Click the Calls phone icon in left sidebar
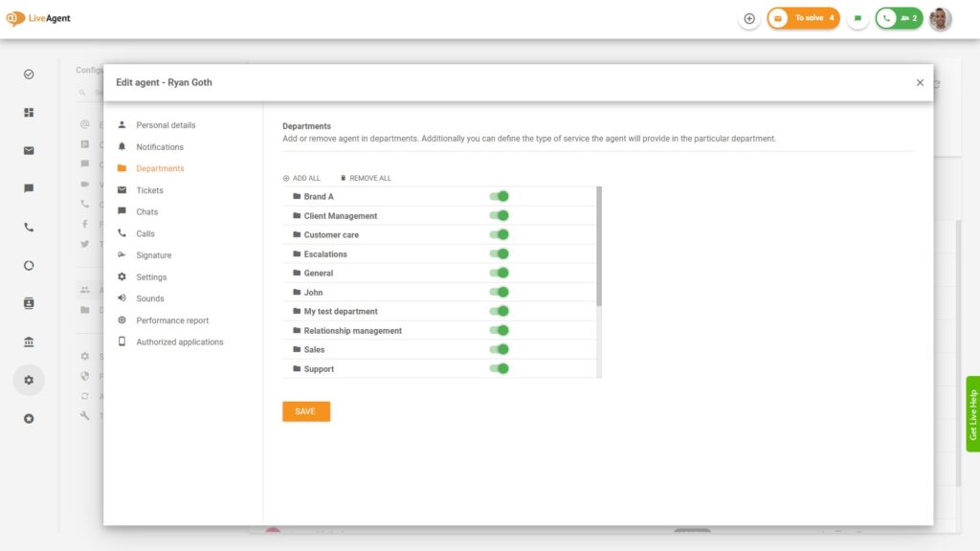 click(x=29, y=228)
